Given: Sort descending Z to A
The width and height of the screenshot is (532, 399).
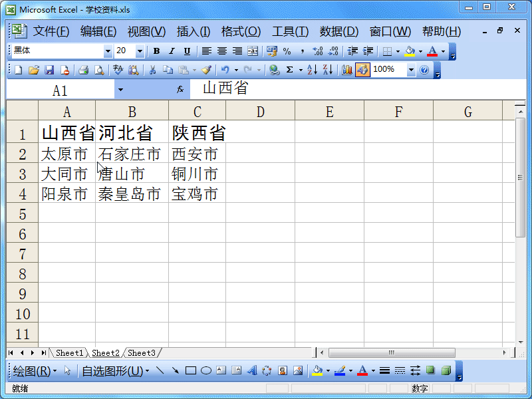Looking at the screenshot, I should (328, 70).
